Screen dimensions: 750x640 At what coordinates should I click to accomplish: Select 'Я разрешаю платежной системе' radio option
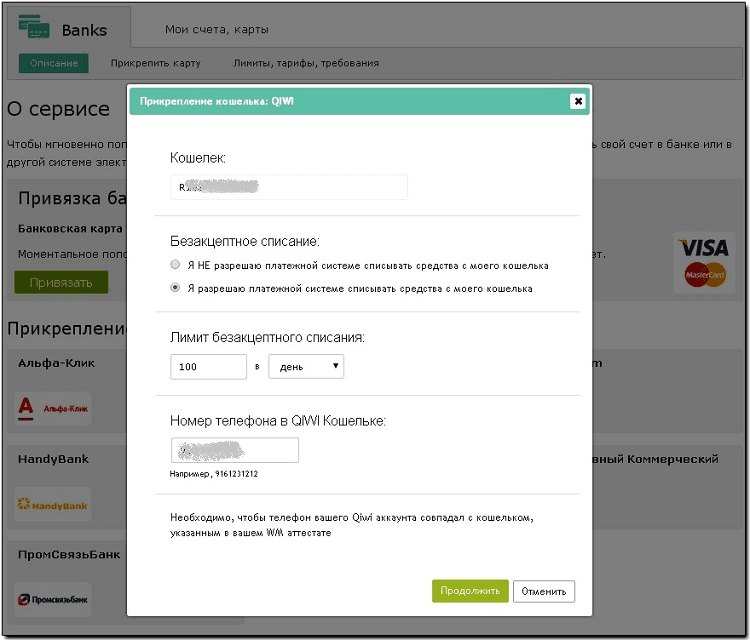175,287
